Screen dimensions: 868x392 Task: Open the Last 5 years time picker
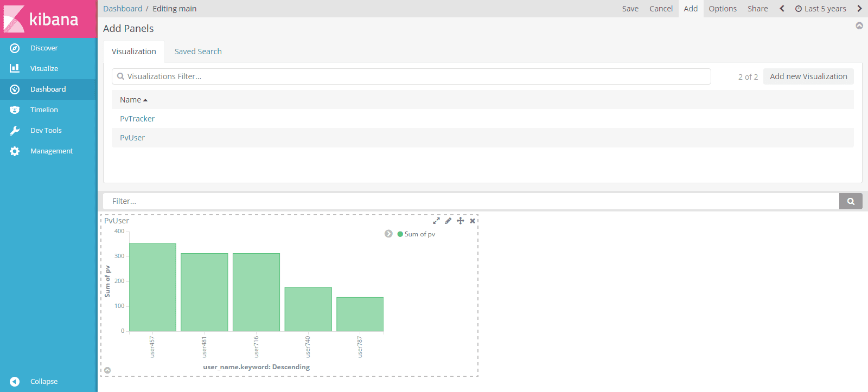click(x=820, y=9)
